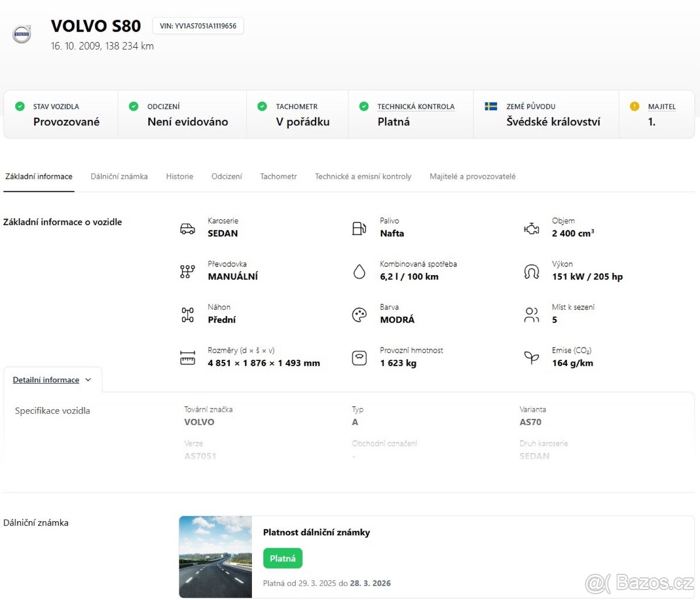Select the Dálniční známka tab
This screenshot has width=700, height=600.
[119, 176]
